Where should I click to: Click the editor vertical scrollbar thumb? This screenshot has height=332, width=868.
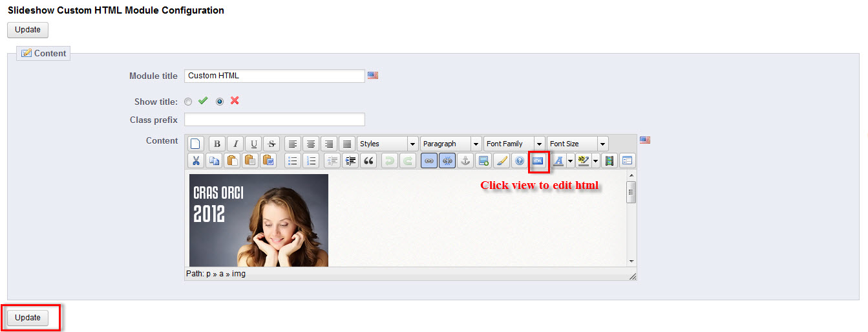(x=631, y=192)
